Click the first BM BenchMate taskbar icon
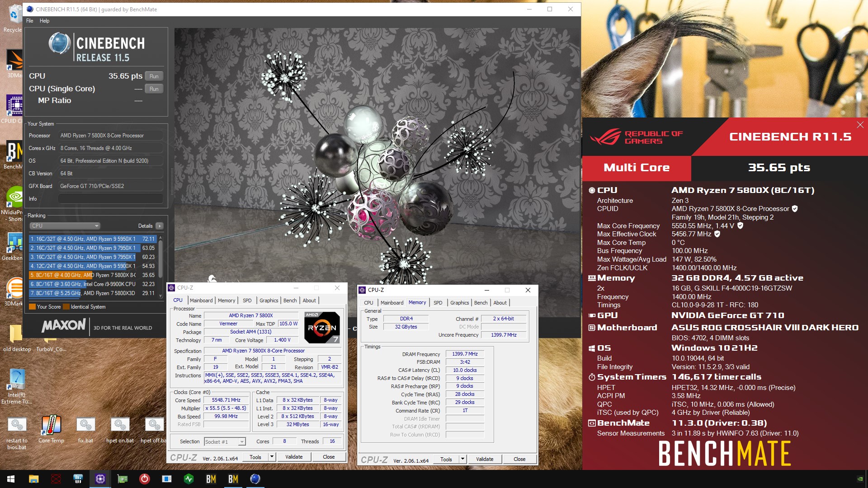This screenshot has height=488, width=868. (x=211, y=479)
